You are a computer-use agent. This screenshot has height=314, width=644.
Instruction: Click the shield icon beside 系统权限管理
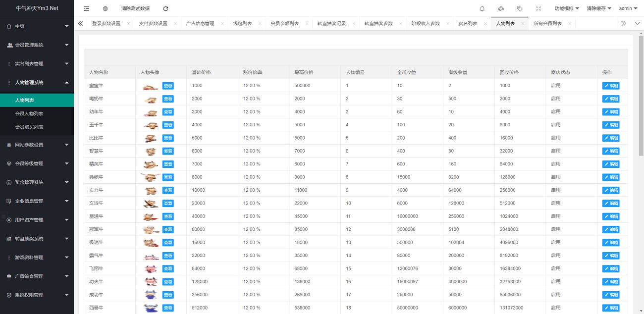pos(9,295)
